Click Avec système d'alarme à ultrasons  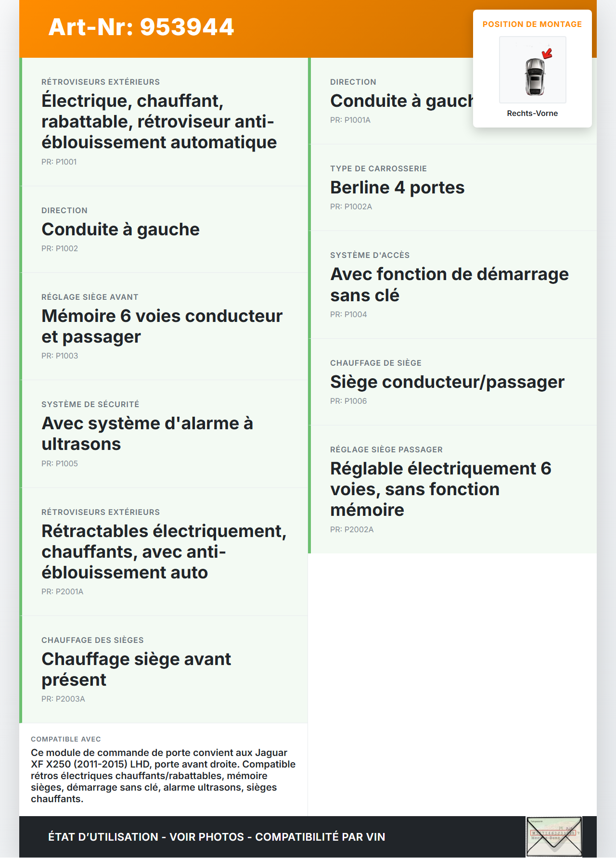pyautogui.click(x=147, y=434)
